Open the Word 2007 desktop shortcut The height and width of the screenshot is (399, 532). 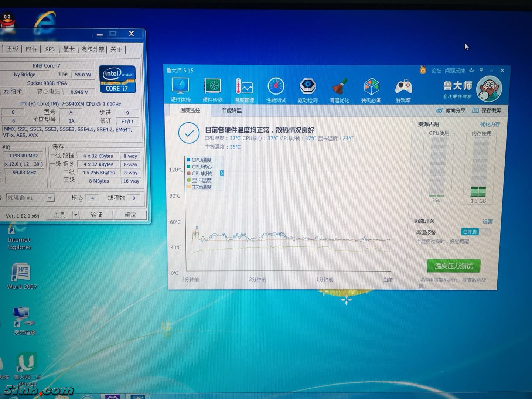coord(22,276)
